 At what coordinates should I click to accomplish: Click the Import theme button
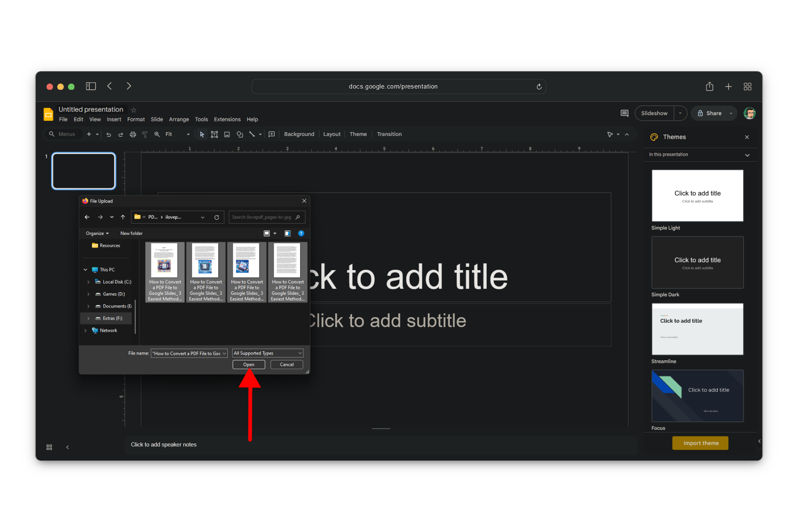tap(700, 443)
